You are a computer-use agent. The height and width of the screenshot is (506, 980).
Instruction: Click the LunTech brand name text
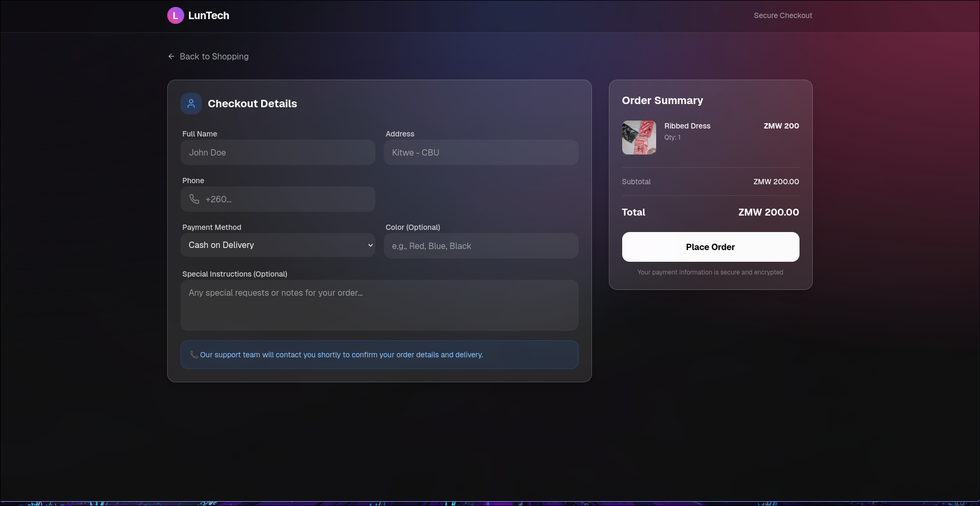209,16
